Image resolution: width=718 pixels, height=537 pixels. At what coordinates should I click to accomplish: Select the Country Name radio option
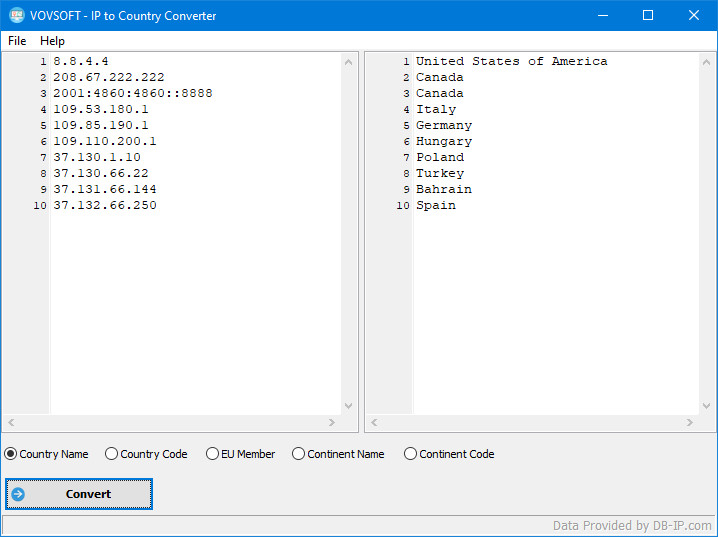click(x=47, y=454)
